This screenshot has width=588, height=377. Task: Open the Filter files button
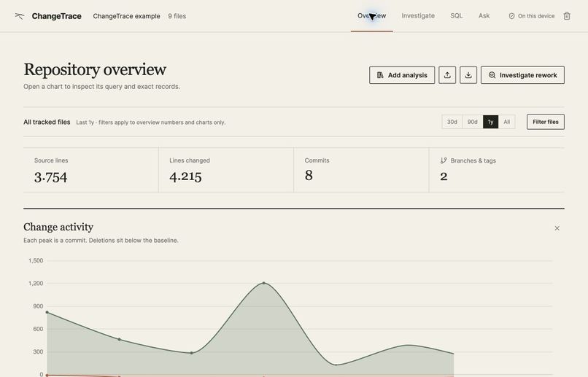pyautogui.click(x=545, y=122)
